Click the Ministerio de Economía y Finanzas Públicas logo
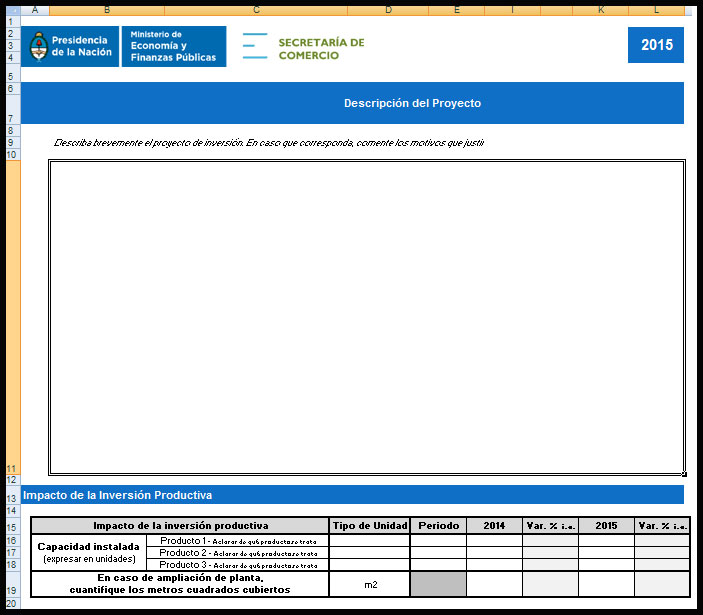703x615 pixels. (173, 46)
